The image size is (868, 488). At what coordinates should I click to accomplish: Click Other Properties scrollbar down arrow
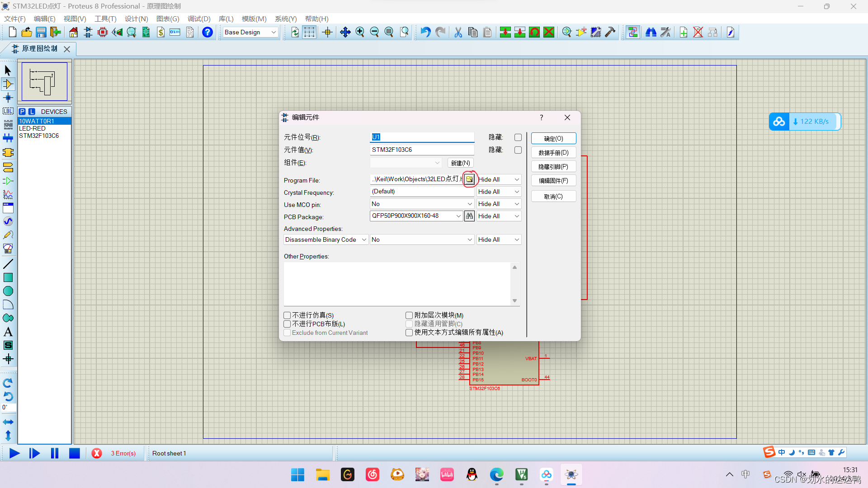514,301
